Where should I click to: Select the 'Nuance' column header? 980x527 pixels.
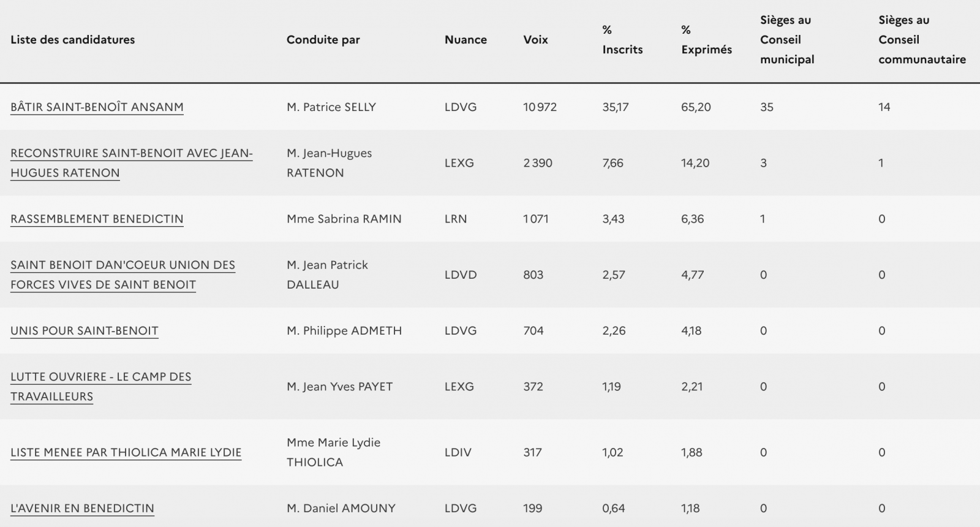[466, 40]
